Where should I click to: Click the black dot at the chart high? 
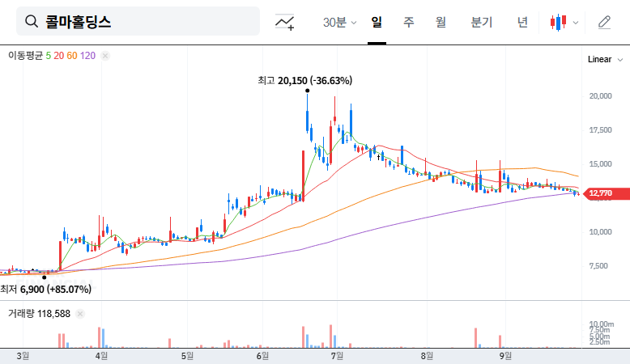tap(308, 91)
